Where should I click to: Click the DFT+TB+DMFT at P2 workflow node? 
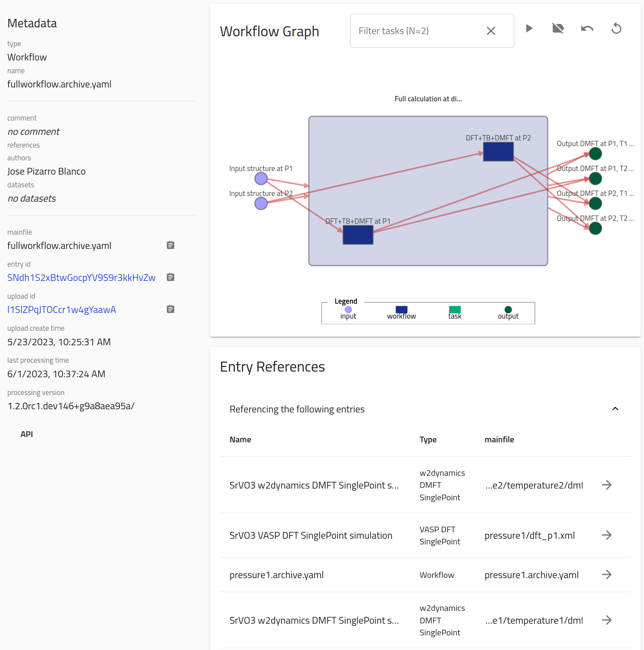(498, 152)
